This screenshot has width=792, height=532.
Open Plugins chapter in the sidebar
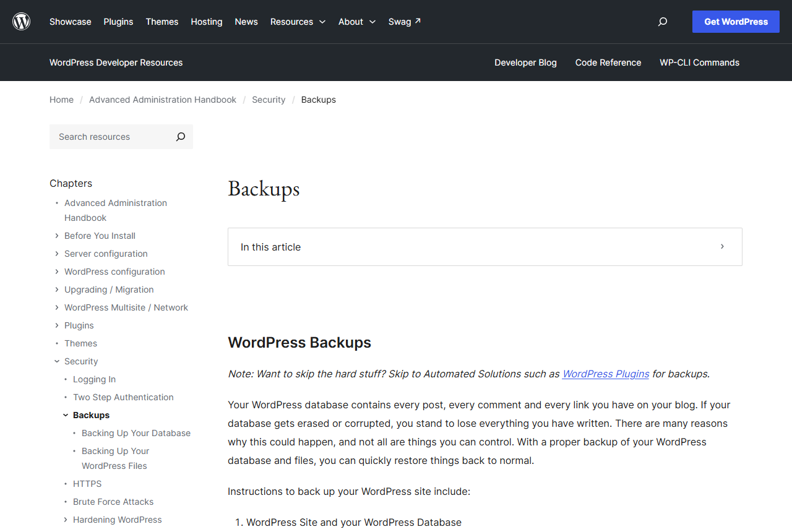tap(79, 325)
